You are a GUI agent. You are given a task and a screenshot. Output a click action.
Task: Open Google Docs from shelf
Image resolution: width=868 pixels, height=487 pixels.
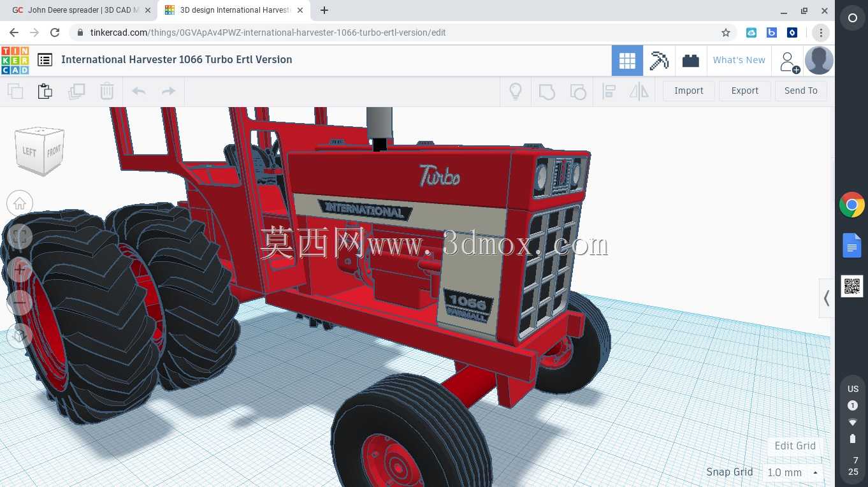coord(852,245)
